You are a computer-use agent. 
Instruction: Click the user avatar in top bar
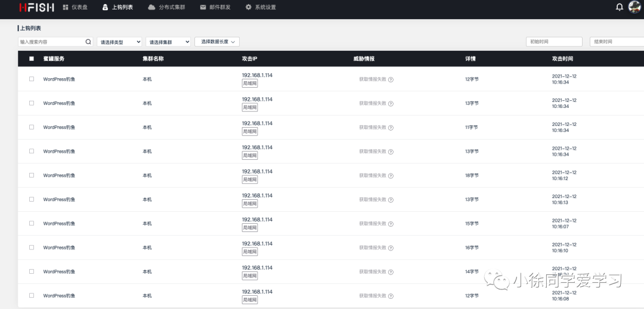coord(634,7)
